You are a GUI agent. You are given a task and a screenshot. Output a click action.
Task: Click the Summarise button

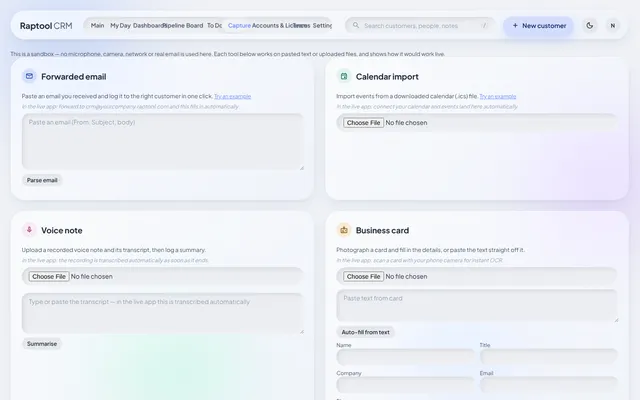[x=42, y=344]
